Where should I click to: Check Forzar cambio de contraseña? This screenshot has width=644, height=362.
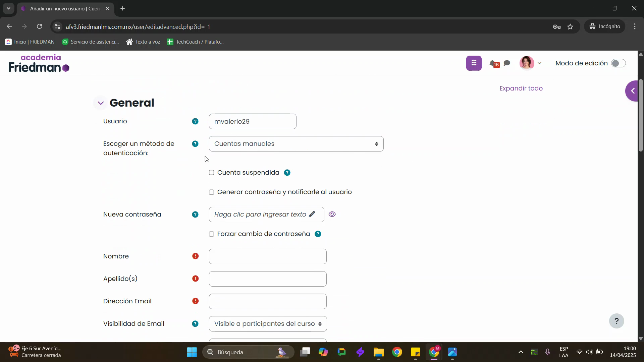tap(211, 234)
